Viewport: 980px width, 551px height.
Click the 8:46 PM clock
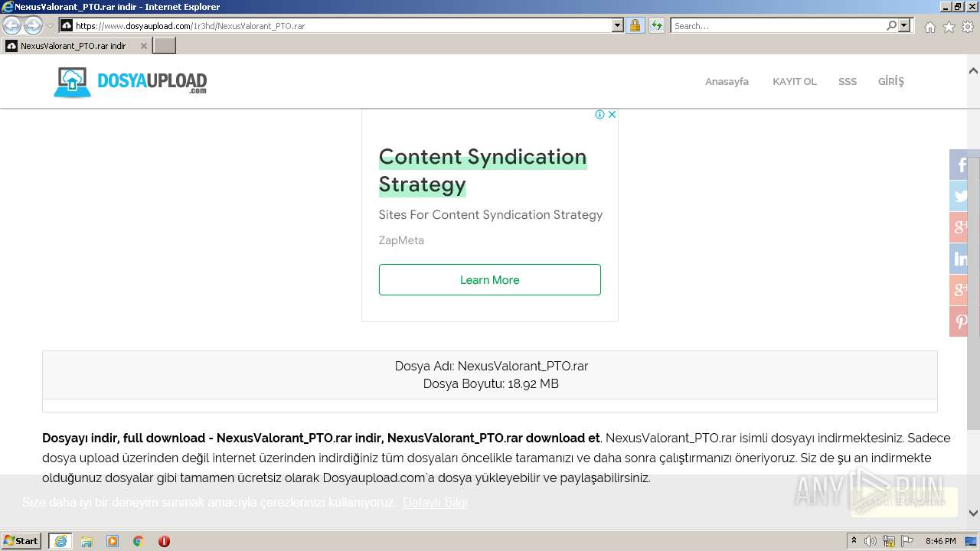[x=941, y=541]
